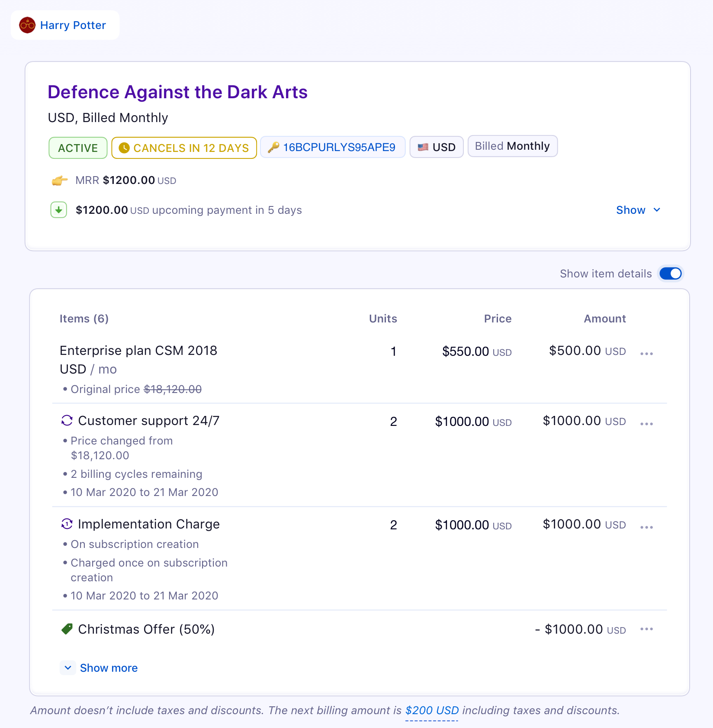Image resolution: width=713 pixels, height=728 pixels.
Task: Click the On subscription creation note
Action: 135,544
